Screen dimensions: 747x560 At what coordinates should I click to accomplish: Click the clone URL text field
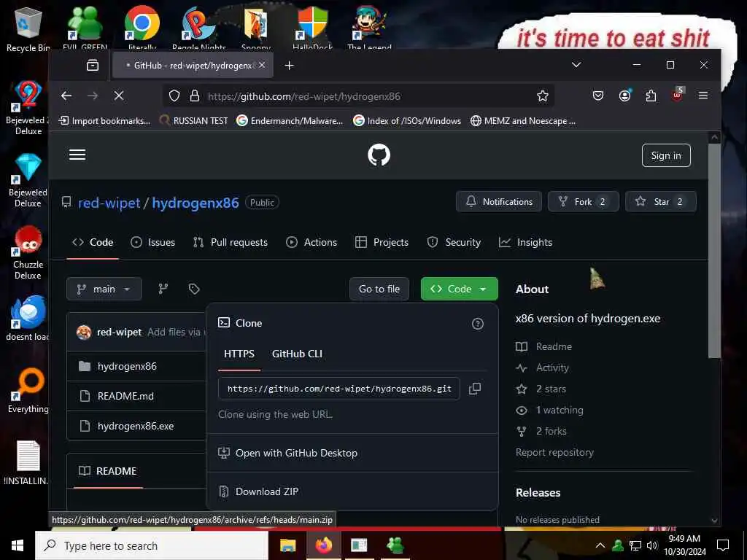click(338, 389)
